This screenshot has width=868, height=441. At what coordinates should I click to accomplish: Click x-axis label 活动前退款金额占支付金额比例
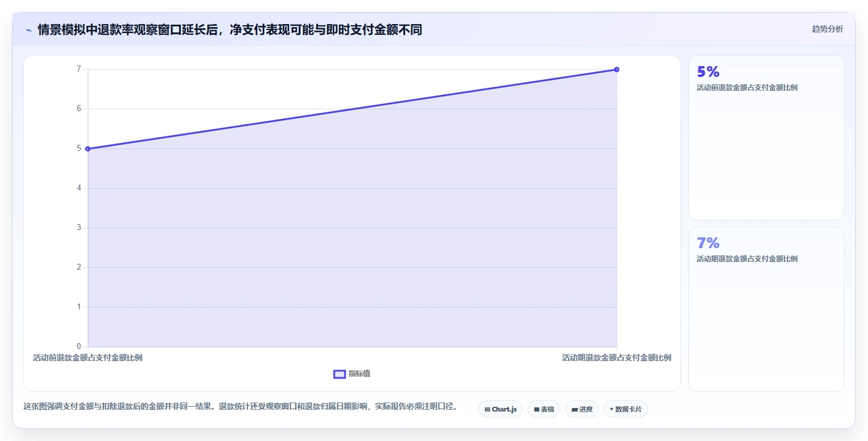click(x=88, y=357)
